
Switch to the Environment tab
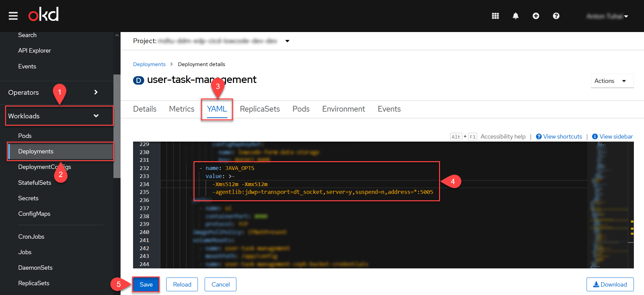click(343, 109)
